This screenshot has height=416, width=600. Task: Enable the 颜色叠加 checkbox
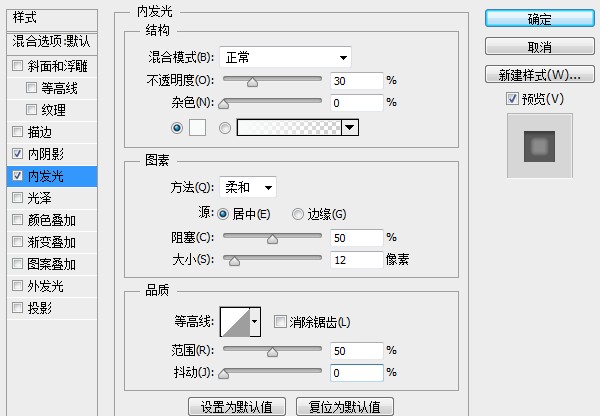[17, 220]
